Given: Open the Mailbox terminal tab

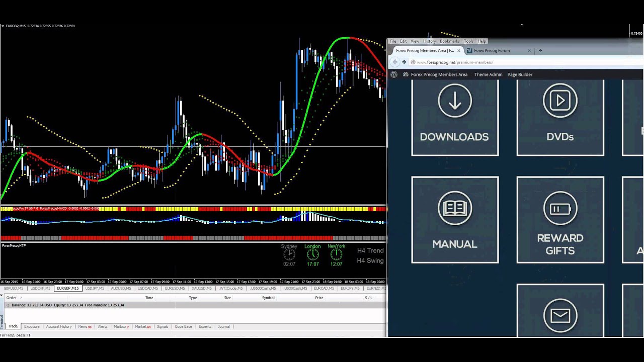Looking at the screenshot, I should coord(121,326).
